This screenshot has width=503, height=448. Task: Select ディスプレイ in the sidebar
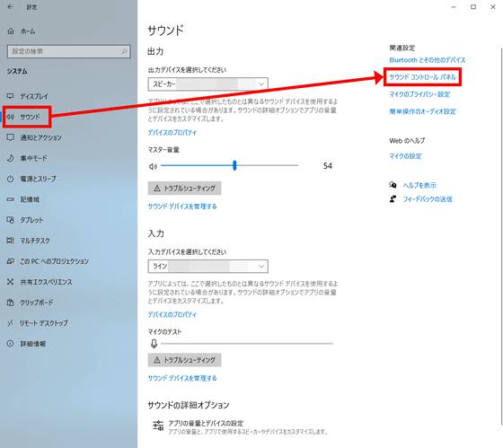(x=34, y=96)
